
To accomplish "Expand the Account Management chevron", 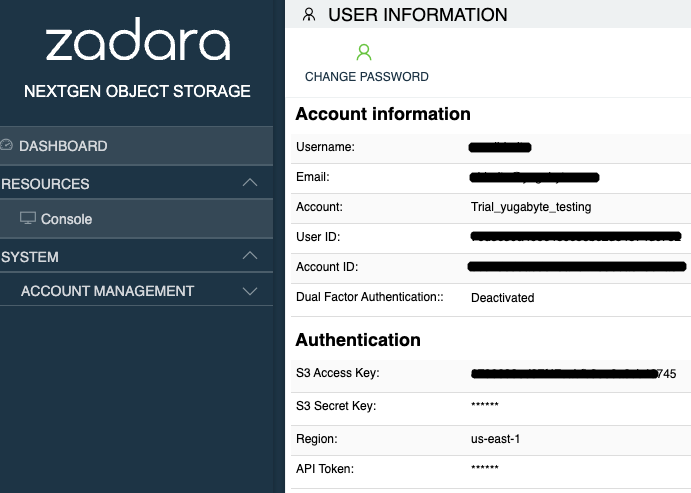I will [x=250, y=291].
